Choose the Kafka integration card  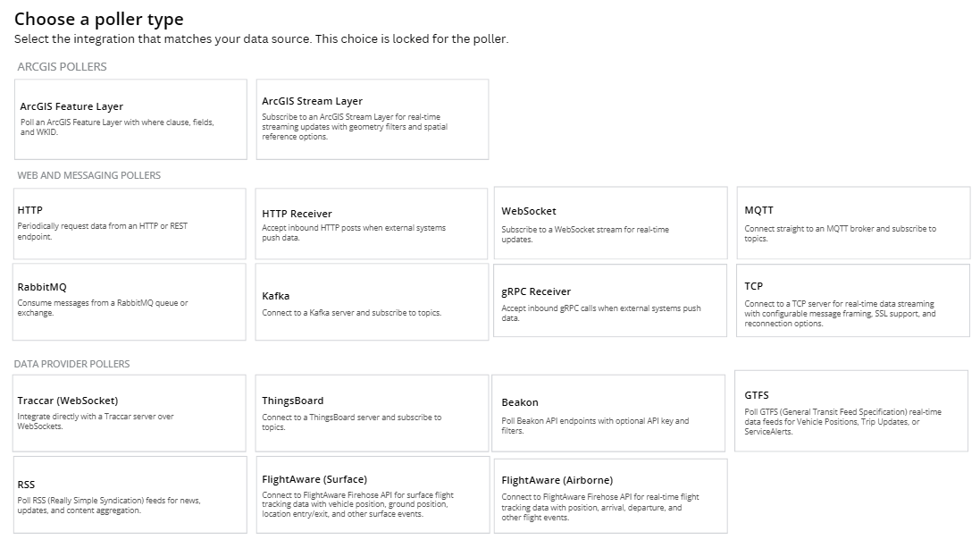(372, 300)
